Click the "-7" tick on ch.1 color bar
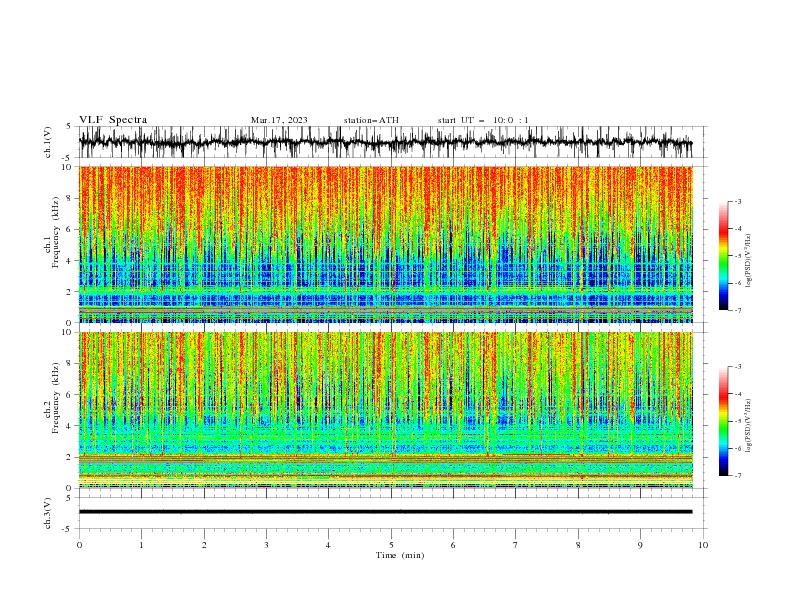 click(x=738, y=310)
